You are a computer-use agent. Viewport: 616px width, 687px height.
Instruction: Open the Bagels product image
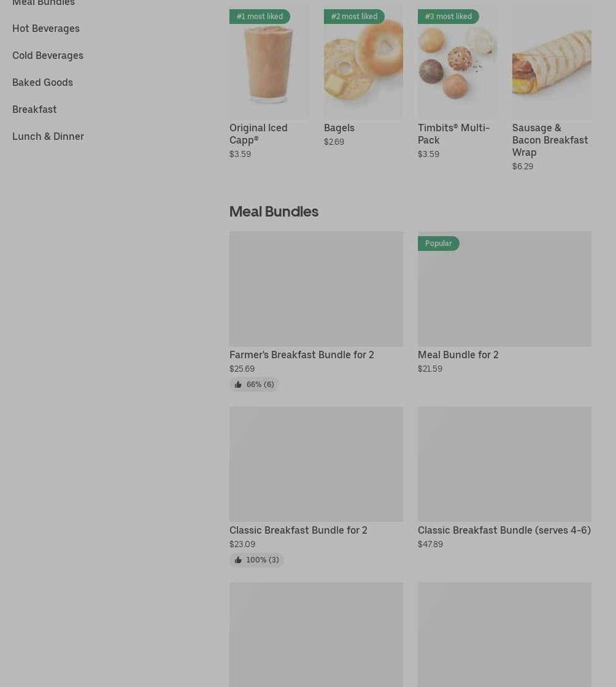point(363,62)
